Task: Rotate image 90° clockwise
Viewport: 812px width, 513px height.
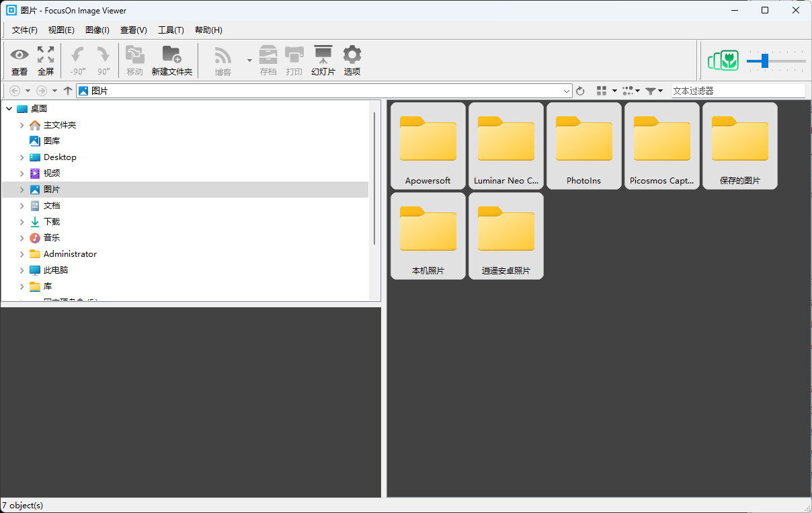Action: (x=103, y=61)
